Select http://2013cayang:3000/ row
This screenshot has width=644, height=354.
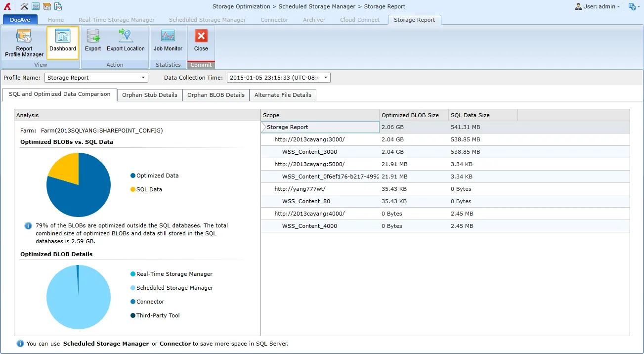(445, 139)
